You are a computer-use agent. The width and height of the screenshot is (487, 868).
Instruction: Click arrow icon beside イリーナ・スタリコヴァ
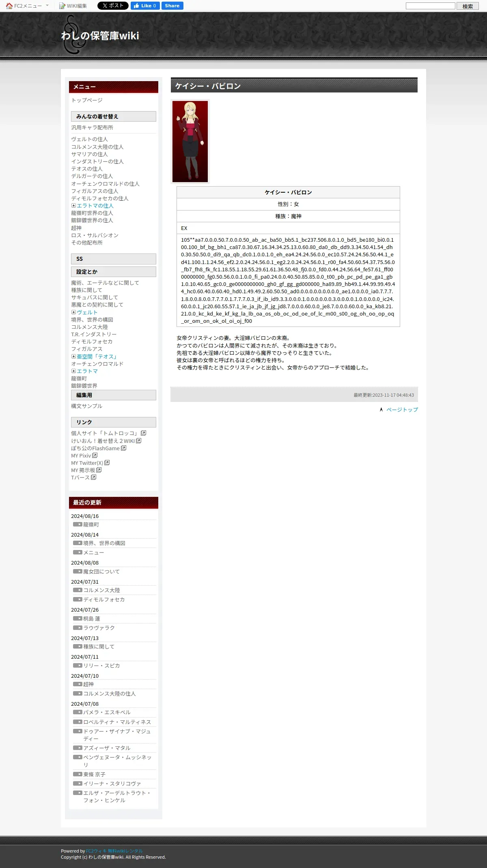[x=78, y=784]
